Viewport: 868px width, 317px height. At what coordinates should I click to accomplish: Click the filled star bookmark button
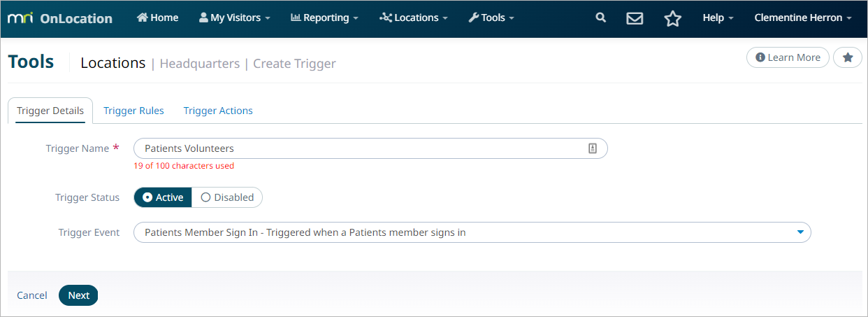(x=848, y=57)
